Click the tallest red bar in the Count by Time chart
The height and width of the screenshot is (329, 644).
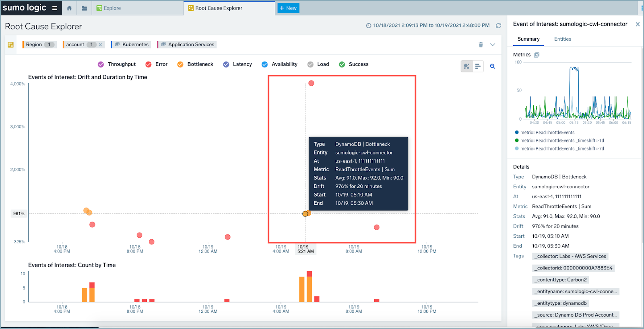coord(309,274)
